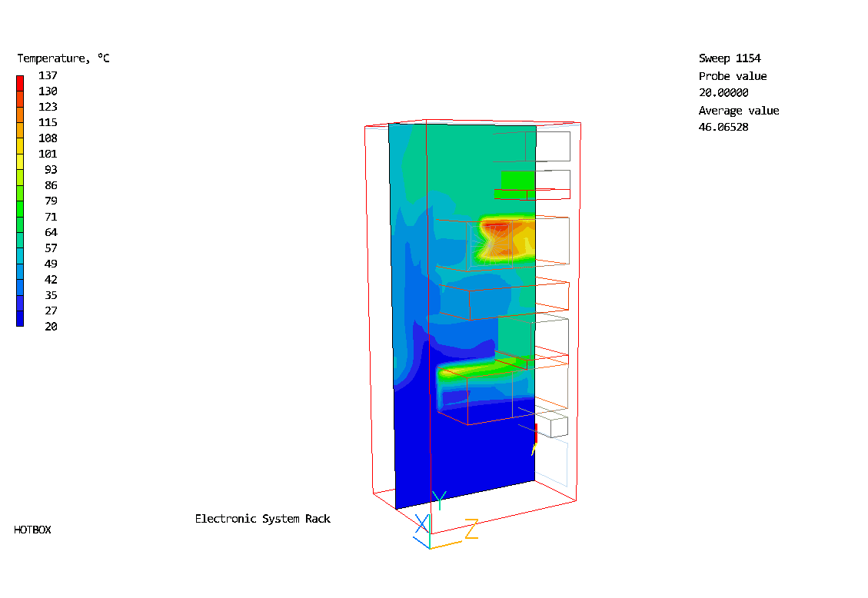Click the Temperature, °C legend title
This screenshot has height=598, width=868.
pyautogui.click(x=63, y=58)
